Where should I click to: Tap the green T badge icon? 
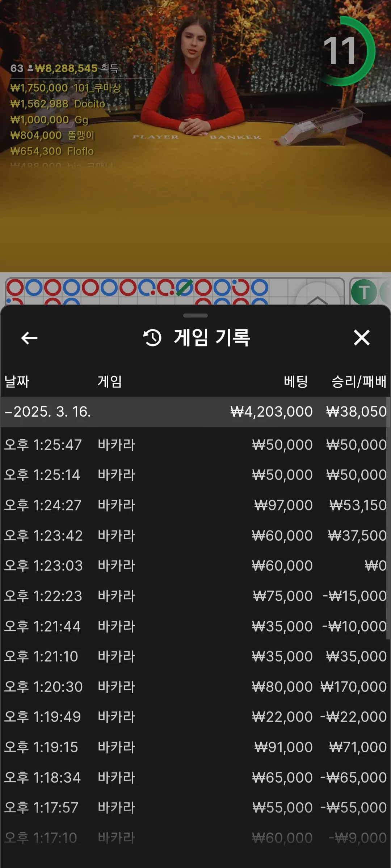point(364,292)
